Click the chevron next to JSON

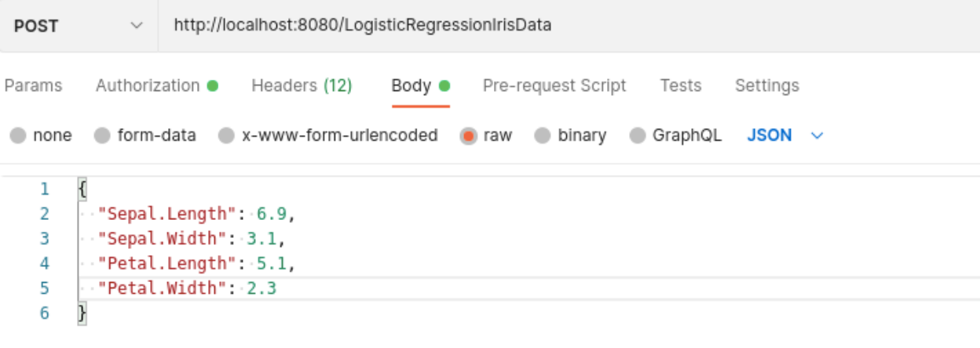pyautogui.click(x=817, y=136)
